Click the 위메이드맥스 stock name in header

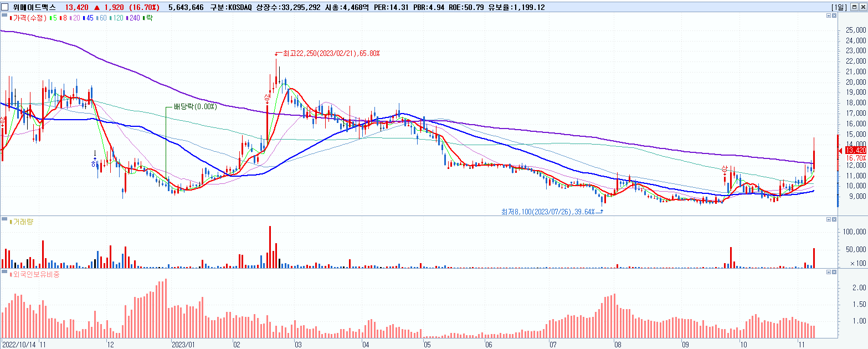[x=34, y=7]
